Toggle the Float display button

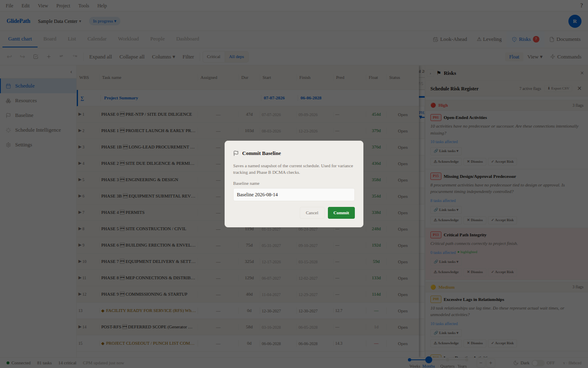(x=514, y=57)
